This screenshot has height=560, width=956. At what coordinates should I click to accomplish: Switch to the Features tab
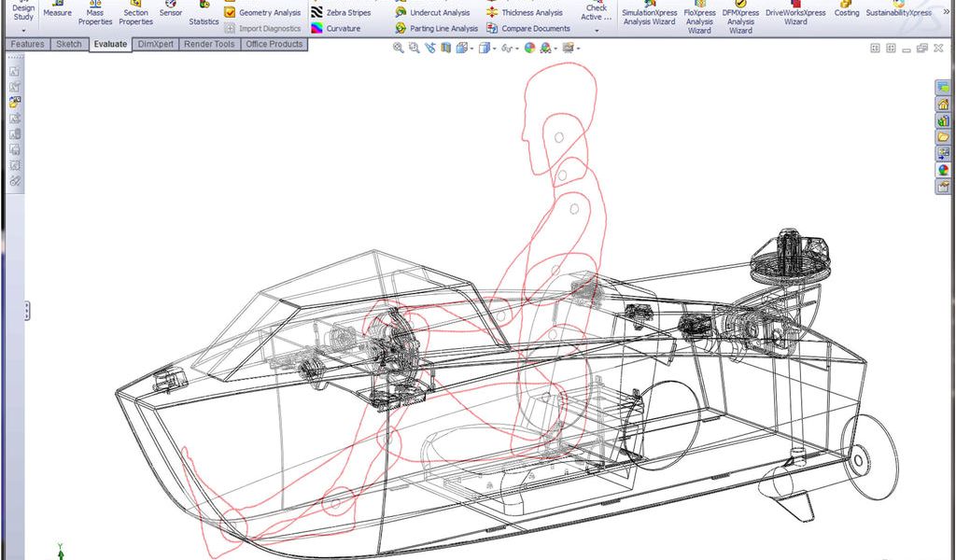point(27,44)
